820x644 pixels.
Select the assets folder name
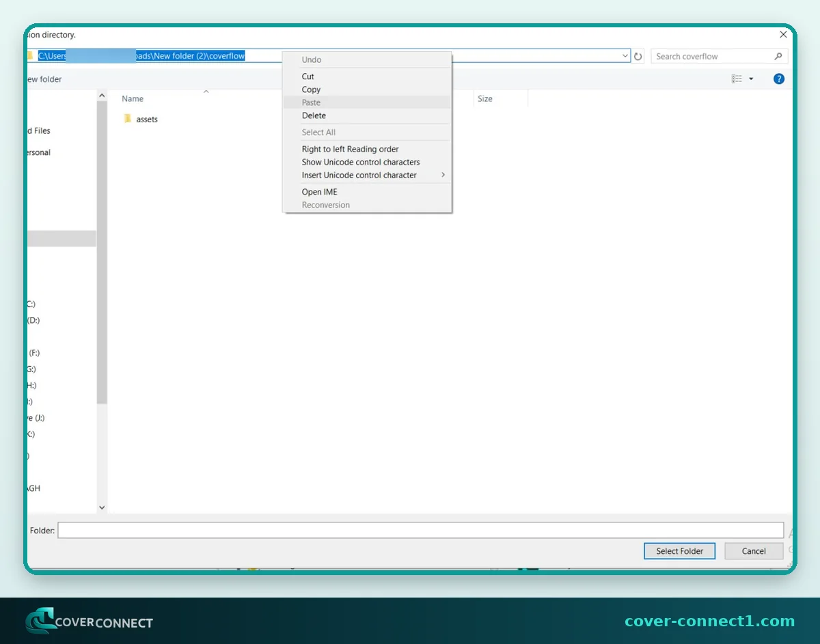point(147,120)
